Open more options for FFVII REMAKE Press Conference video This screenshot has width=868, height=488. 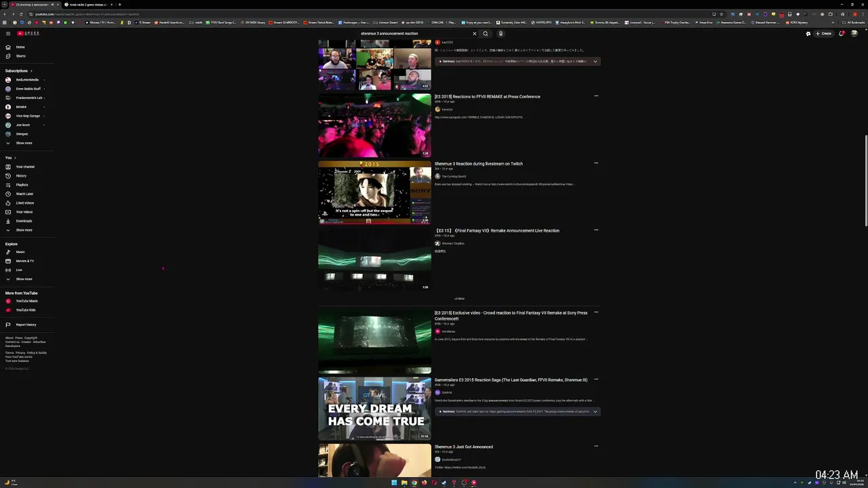pyautogui.click(x=596, y=96)
